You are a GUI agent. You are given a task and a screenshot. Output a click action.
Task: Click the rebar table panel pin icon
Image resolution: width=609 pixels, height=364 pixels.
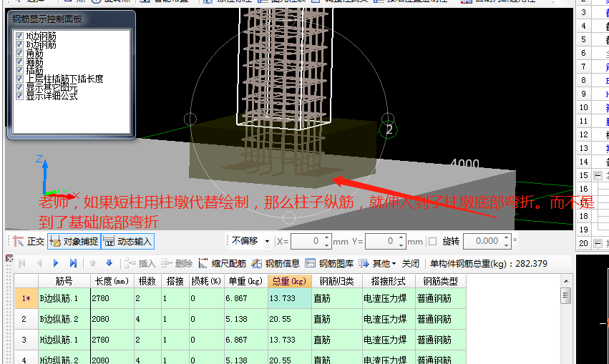tap(9, 258)
